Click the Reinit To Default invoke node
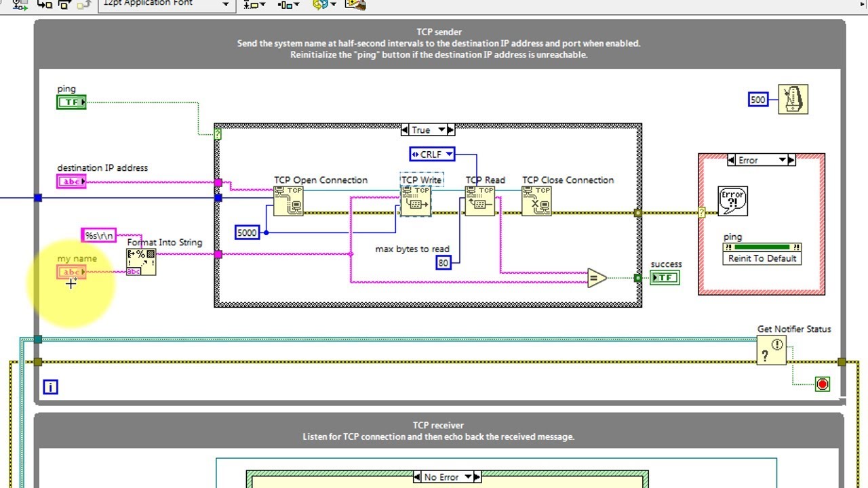The image size is (868, 488). point(762,258)
